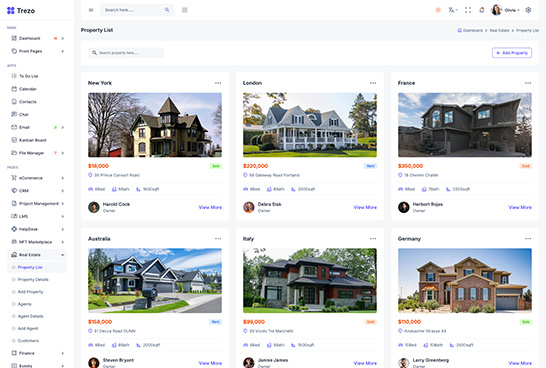Screen dimensions: 546x368
Task: Toggle fullscreen mode icon
Action: [468, 10]
